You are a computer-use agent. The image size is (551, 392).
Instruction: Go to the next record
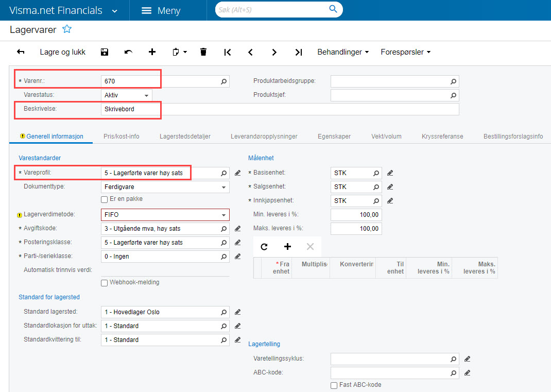(274, 52)
